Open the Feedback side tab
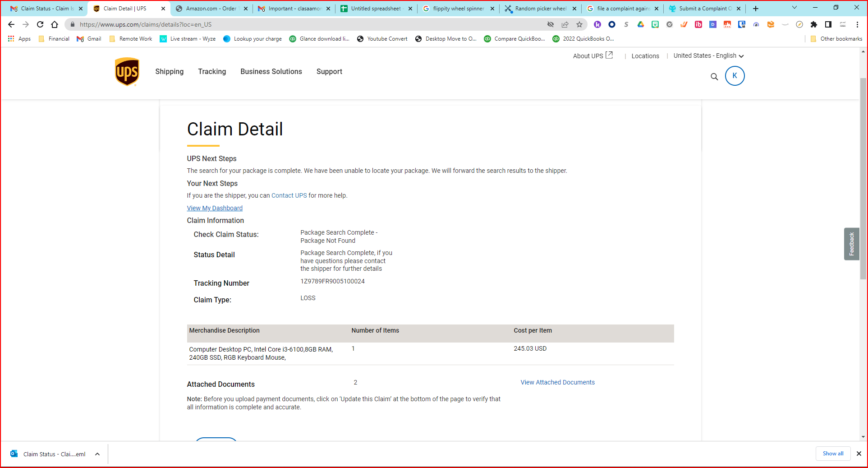Image resolution: width=868 pixels, height=468 pixels. coord(851,244)
